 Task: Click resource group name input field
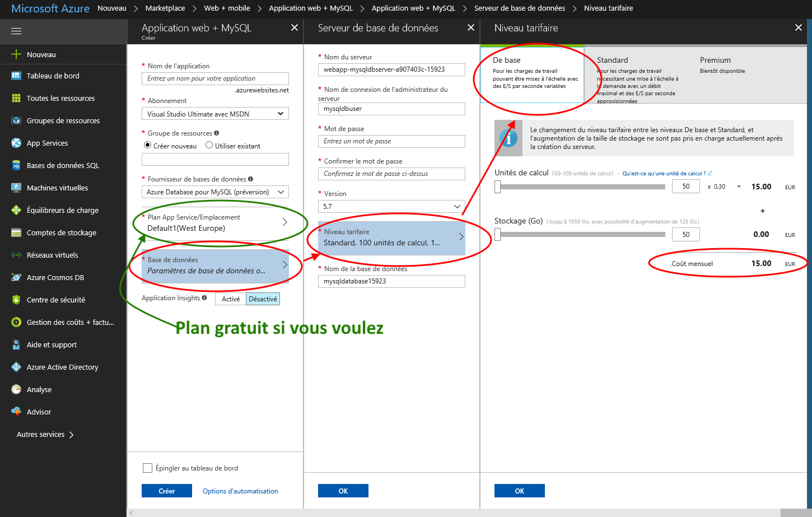(215, 160)
